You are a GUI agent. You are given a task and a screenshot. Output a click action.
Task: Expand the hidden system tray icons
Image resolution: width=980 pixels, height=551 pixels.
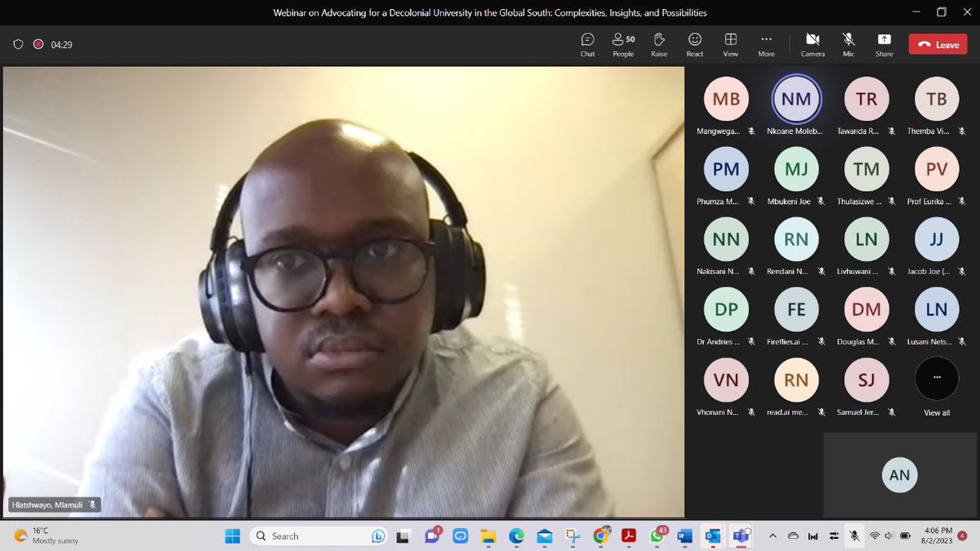tap(773, 535)
